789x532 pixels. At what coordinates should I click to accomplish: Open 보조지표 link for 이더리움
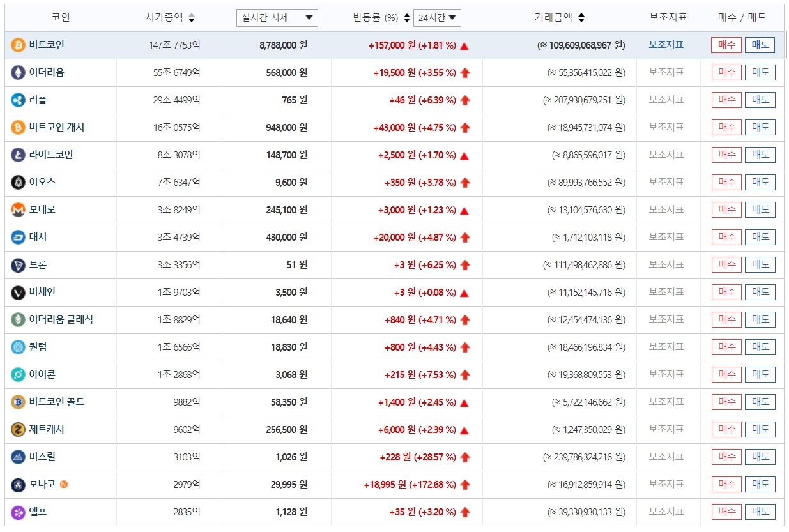(x=666, y=72)
